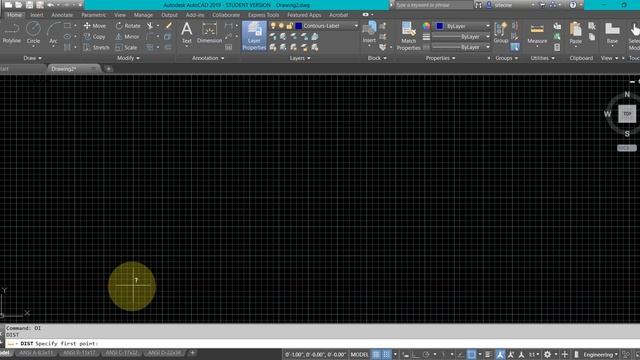Screen dimensions: 640x360
Task: Activate the Rotate tool
Action: click(x=128, y=26)
